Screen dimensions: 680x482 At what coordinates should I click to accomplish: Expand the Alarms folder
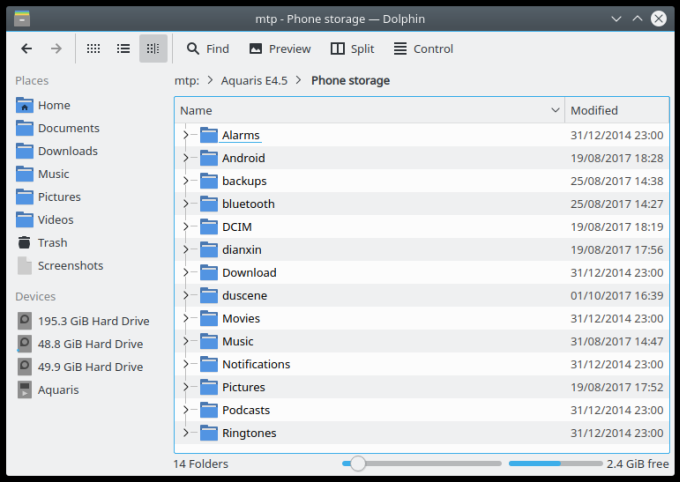click(x=186, y=135)
